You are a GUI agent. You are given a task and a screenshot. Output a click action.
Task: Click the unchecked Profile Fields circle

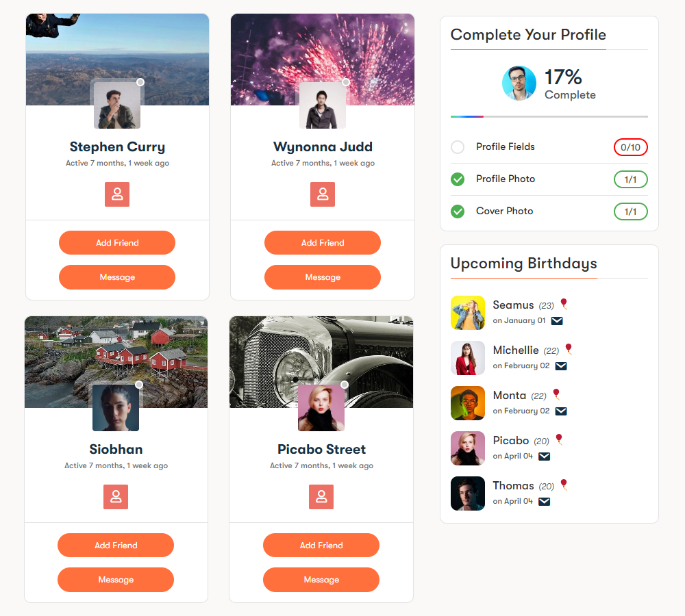pyautogui.click(x=458, y=147)
